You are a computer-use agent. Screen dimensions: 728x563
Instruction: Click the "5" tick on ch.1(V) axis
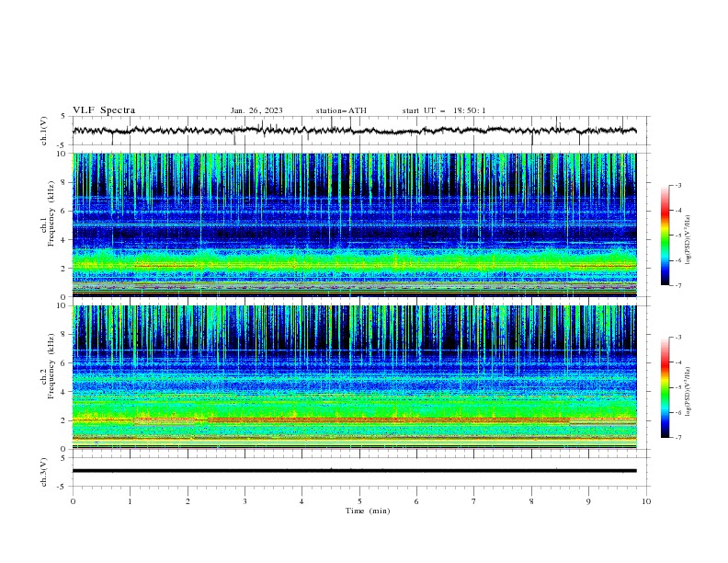point(63,117)
